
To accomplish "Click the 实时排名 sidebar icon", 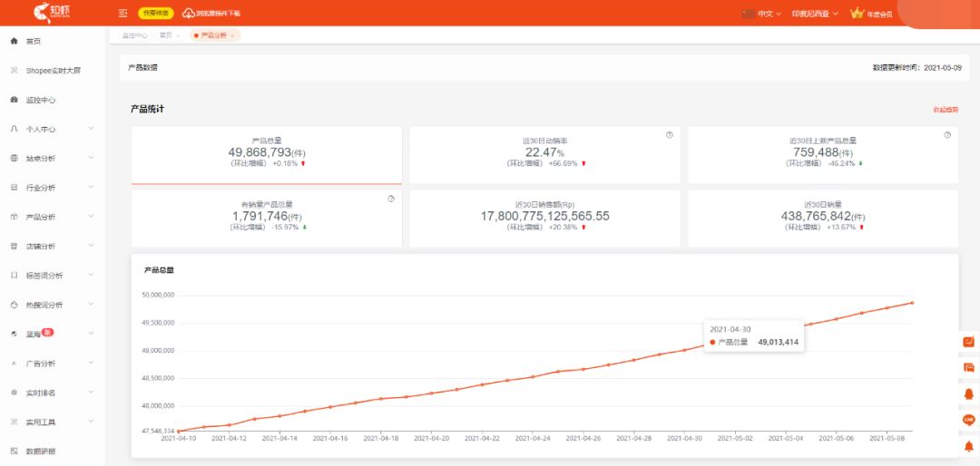I will coord(14,393).
